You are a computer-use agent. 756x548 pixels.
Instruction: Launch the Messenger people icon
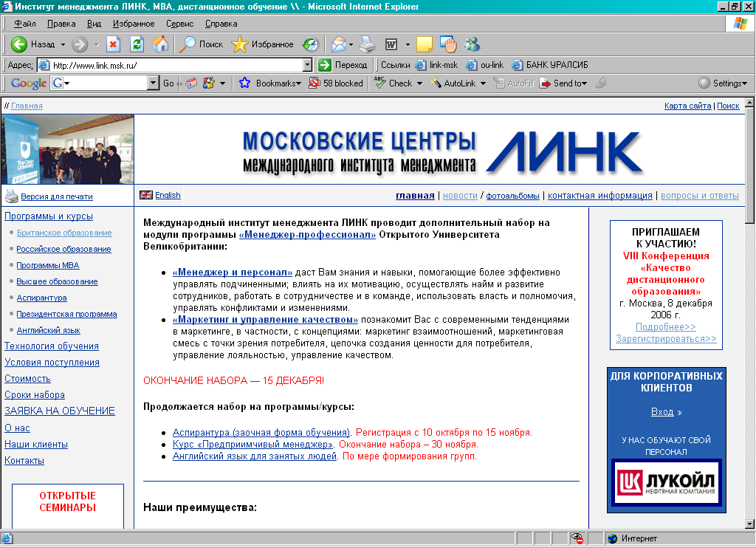tap(472, 44)
